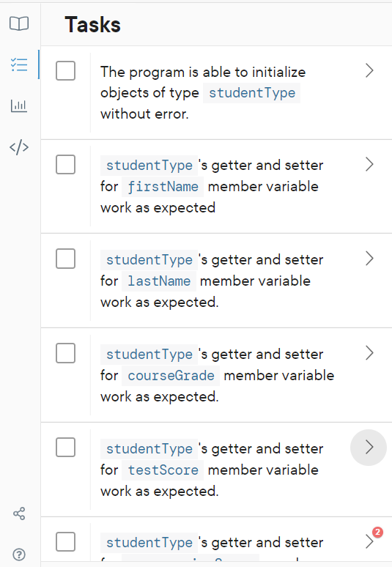Click the share icon in sidebar

pyautogui.click(x=19, y=514)
